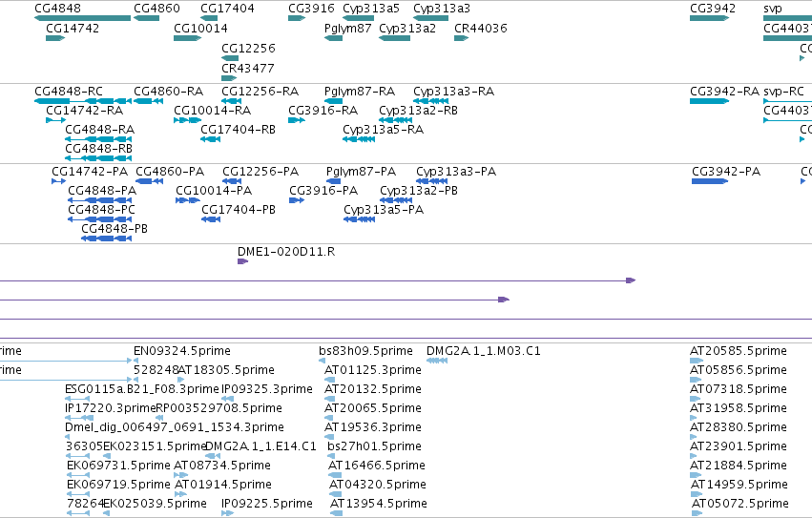Select the svp gene label
Screen dimensions: 812x518
pos(773,9)
